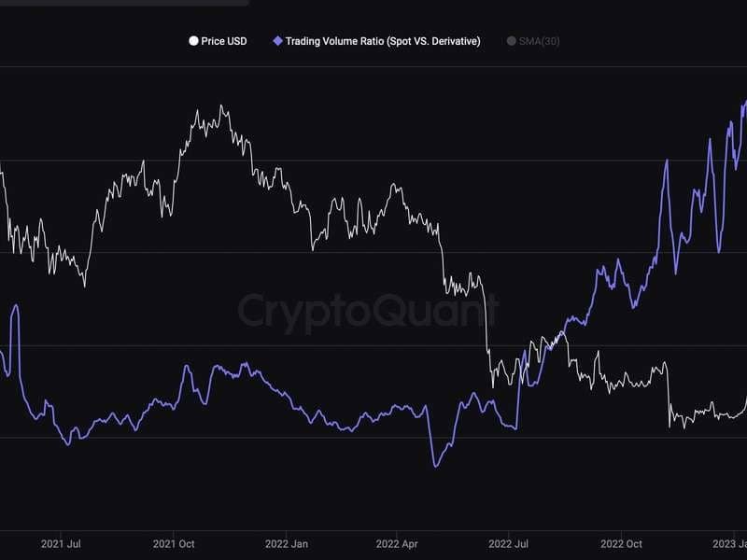747x560 pixels.
Task: Click the CryptoQuant watermark logo
Action: 368,312
